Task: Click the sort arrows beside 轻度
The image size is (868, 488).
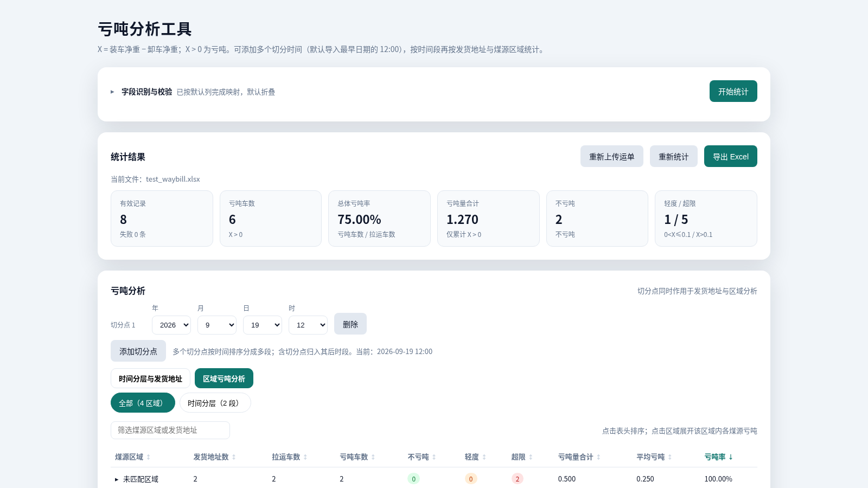Action: click(484, 457)
